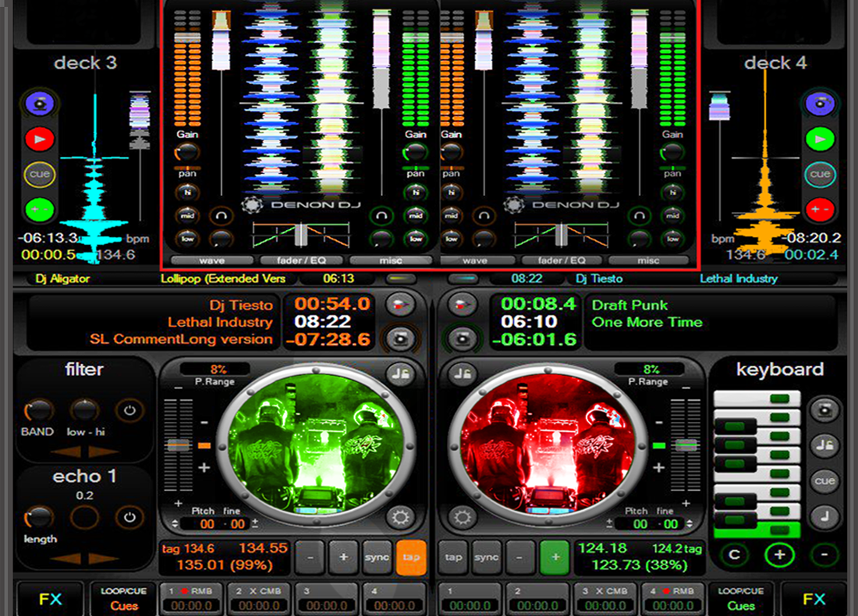Click minus pitch bend button next to orange BPM
The width and height of the screenshot is (858, 616).
310,558
